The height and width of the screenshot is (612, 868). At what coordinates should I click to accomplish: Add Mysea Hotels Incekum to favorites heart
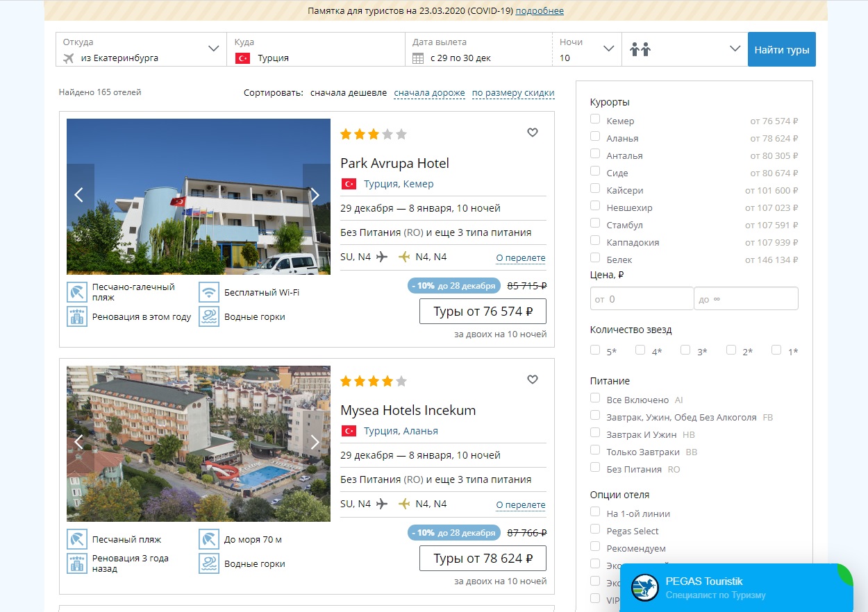(x=533, y=380)
